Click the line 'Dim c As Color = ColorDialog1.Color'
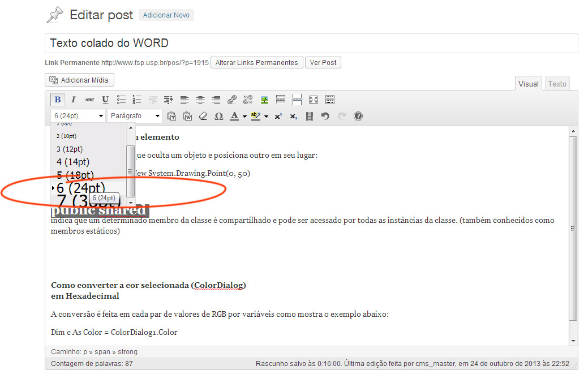This screenshot has height=383, width=588. [x=114, y=332]
